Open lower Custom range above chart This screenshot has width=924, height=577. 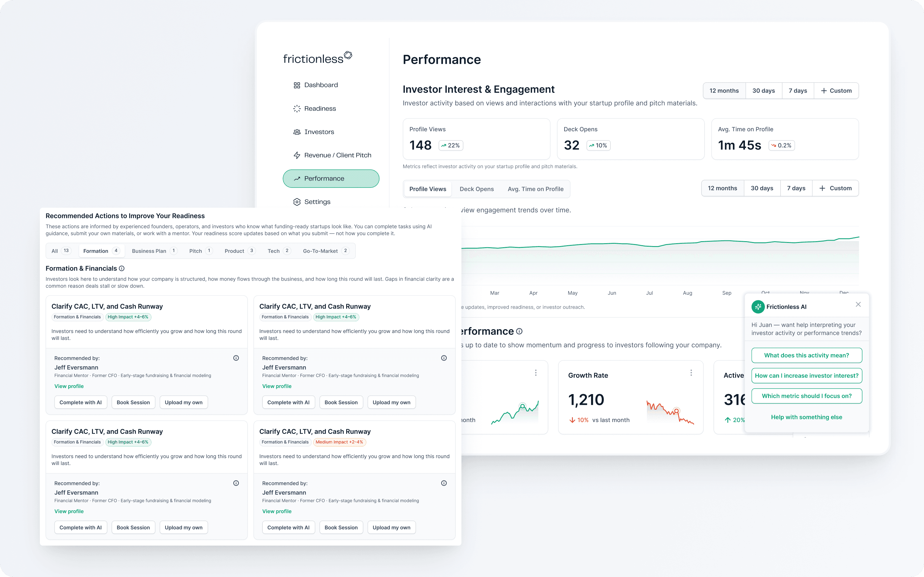(x=835, y=188)
